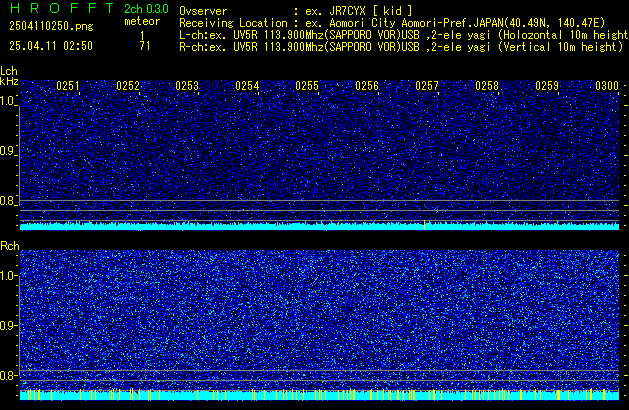Click the Receiving Location Aomori City line
The height and width of the screenshot is (410, 629).
392,23
